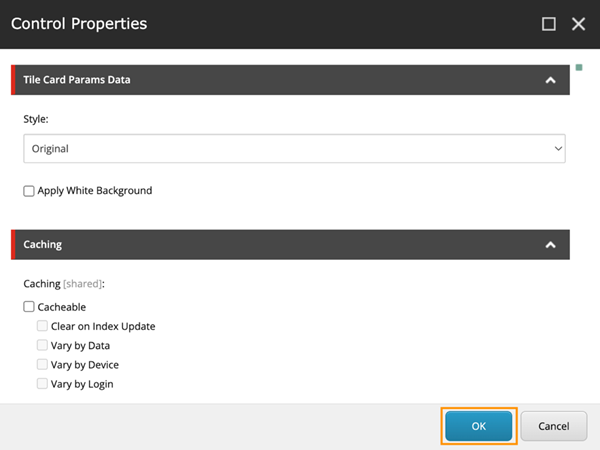Click the Caching shared label text
Screen dimensions: 600x450
pyautogui.click(x=64, y=284)
